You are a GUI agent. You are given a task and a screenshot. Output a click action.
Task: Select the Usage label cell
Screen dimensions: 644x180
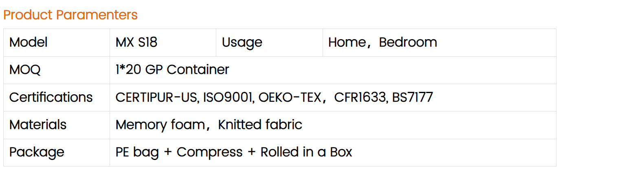269,42
